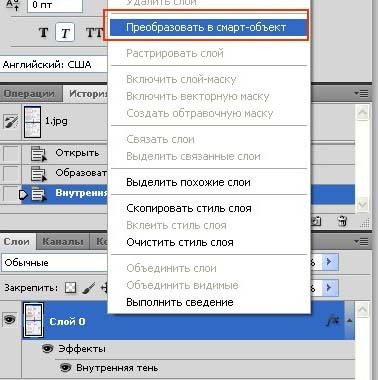Set history brush source box for Открыть
Viewport: 378px width, 380px height.
(11, 154)
